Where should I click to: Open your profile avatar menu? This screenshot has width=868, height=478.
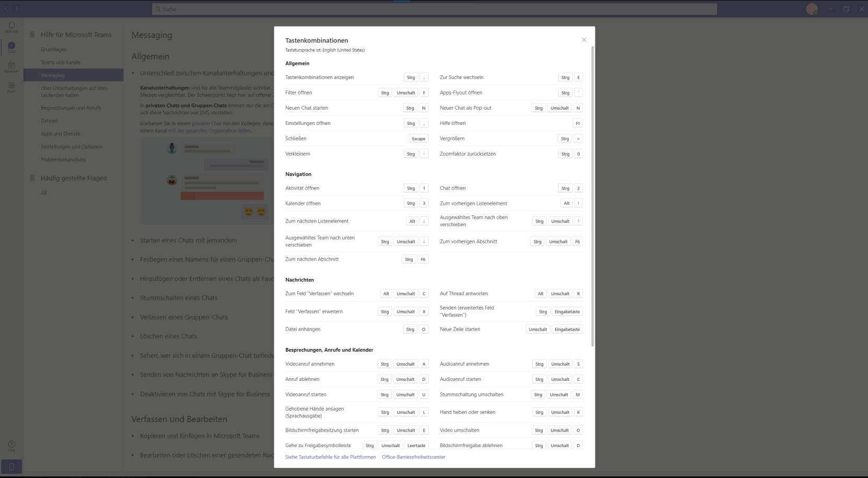click(812, 9)
